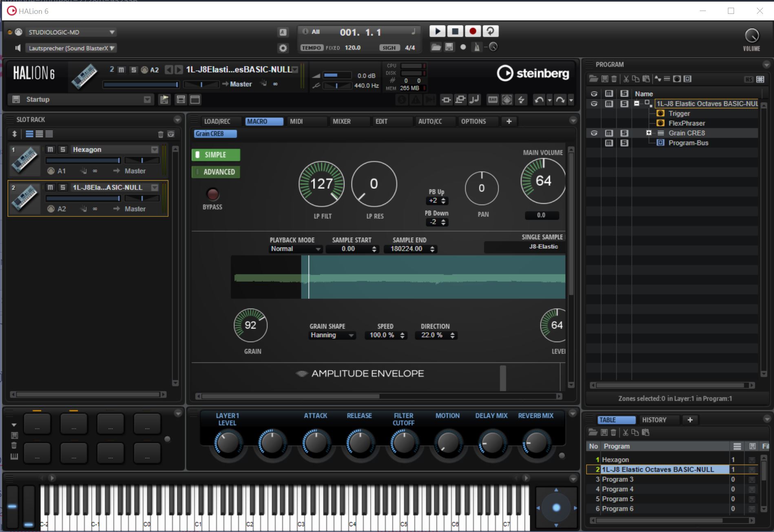The width and height of the screenshot is (774, 532).
Task: Load next program with the right arrow
Action: coord(179,70)
